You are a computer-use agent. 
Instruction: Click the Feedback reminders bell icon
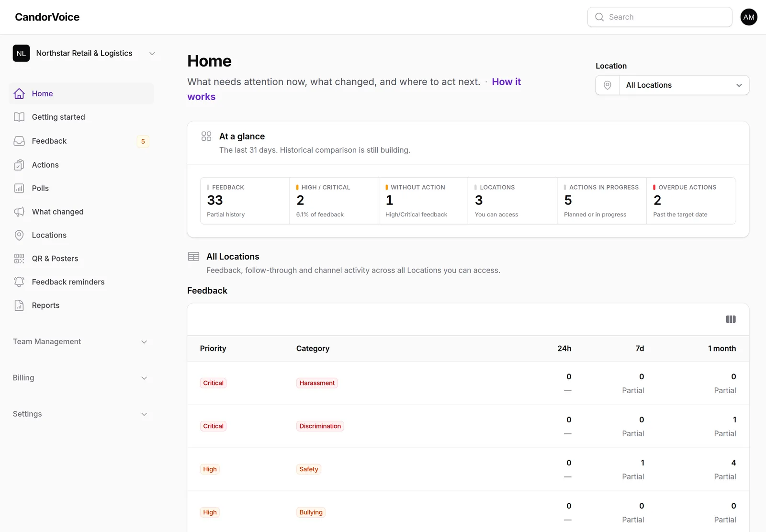[19, 283]
